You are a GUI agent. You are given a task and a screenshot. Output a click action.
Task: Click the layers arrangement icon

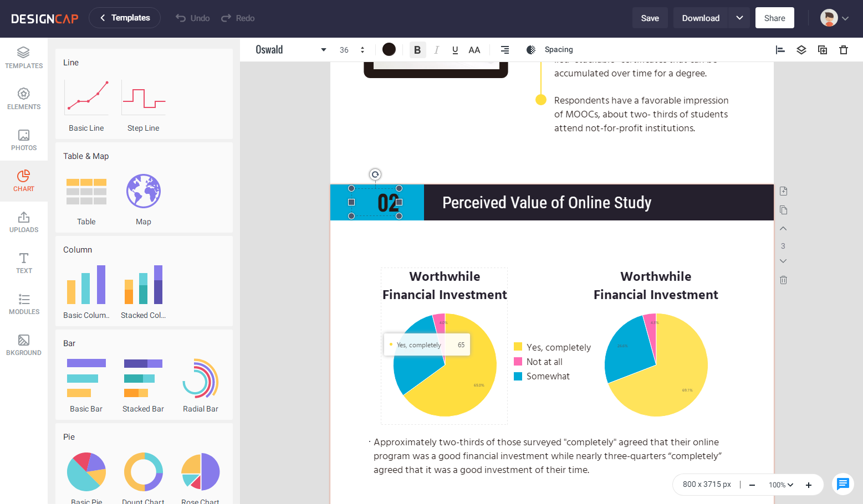point(801,50)
